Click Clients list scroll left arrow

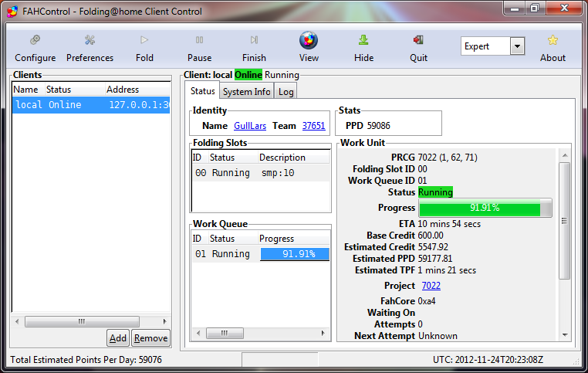(17, 321)
